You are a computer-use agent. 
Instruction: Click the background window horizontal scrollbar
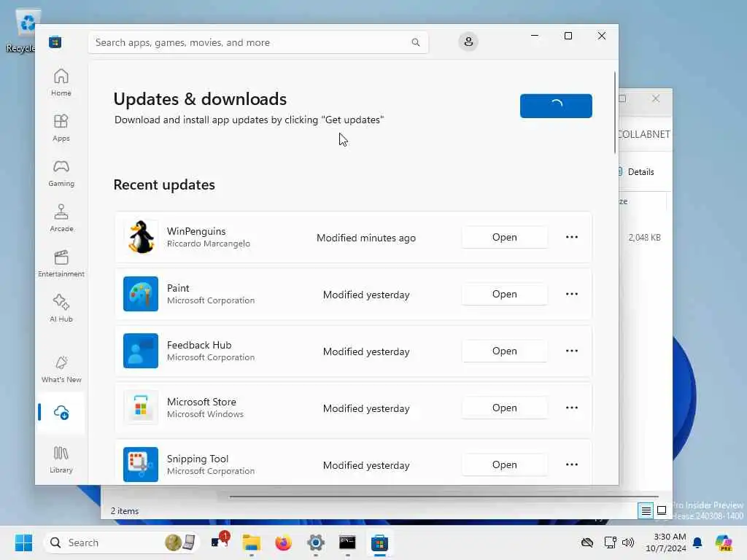click(443, 497)
